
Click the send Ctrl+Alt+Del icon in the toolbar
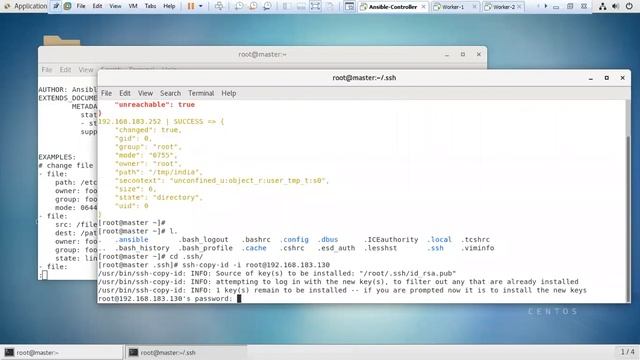tap(219, 6)
